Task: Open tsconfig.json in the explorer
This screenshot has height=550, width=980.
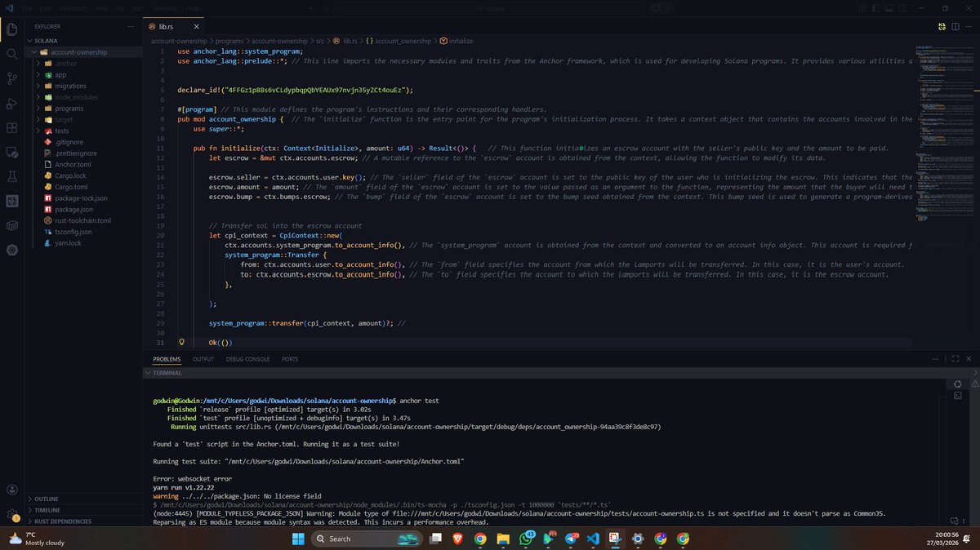Action: (x=84, y=232)
